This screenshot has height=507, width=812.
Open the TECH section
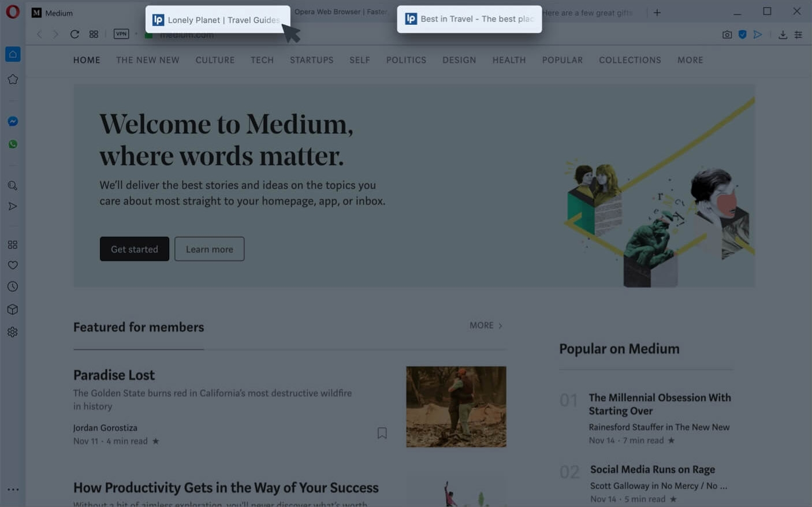click(x=262, y=60)
